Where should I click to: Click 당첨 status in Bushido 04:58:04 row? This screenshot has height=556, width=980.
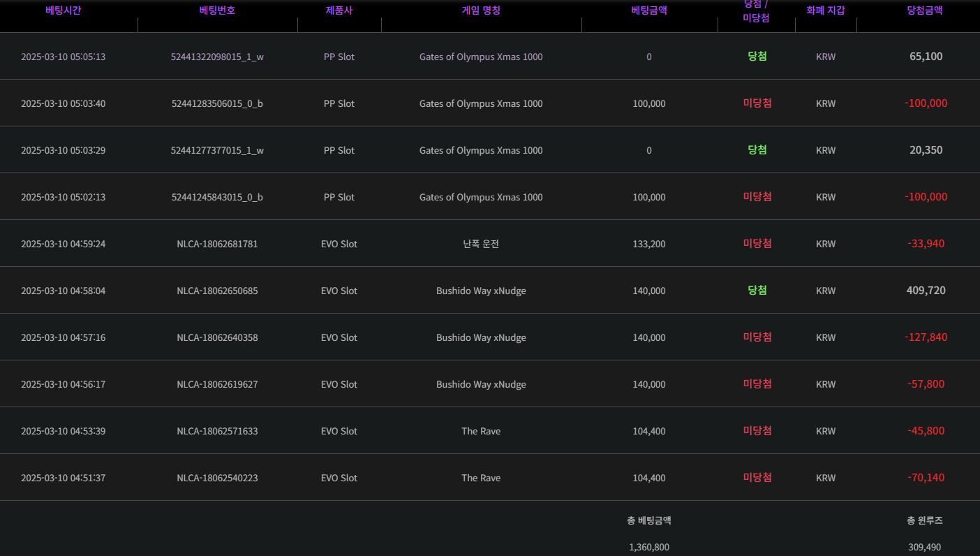click(757, 291)
